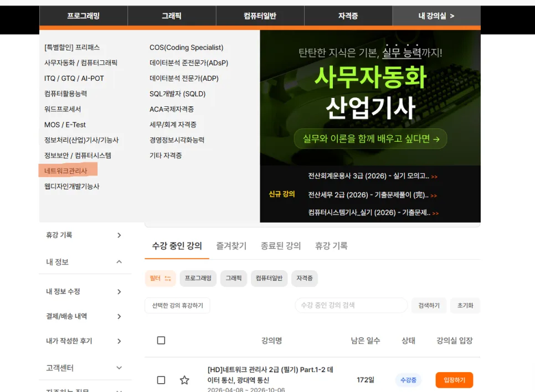Click the arrows after 컴퓨터시스템기사_실기
Viewport: 535px width, 392px height.
point(435,214)
